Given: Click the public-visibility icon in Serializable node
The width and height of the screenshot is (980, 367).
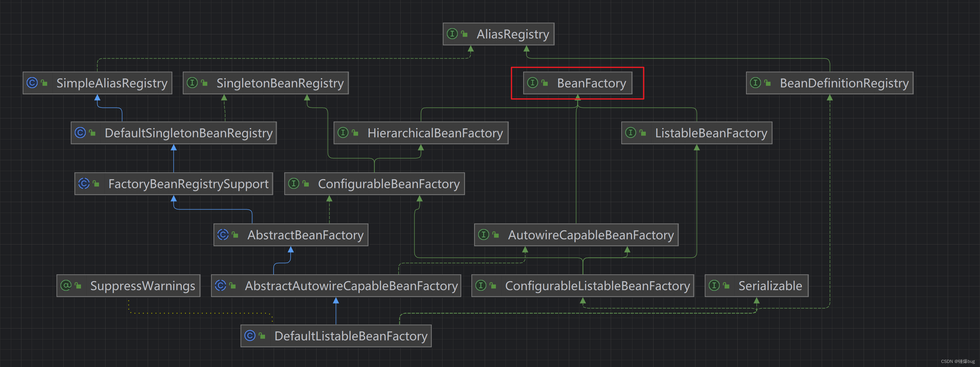Looking at the screenshot, I should 726,286.
